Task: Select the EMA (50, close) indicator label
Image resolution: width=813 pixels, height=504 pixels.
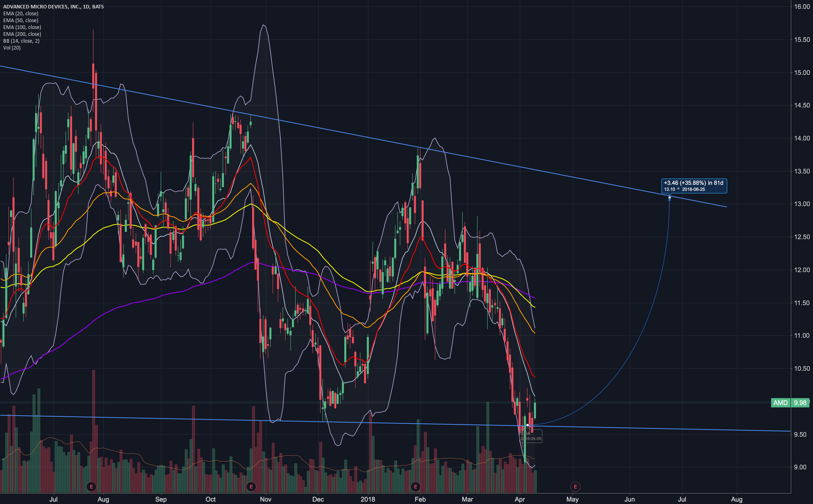Action: coord(21,21)
